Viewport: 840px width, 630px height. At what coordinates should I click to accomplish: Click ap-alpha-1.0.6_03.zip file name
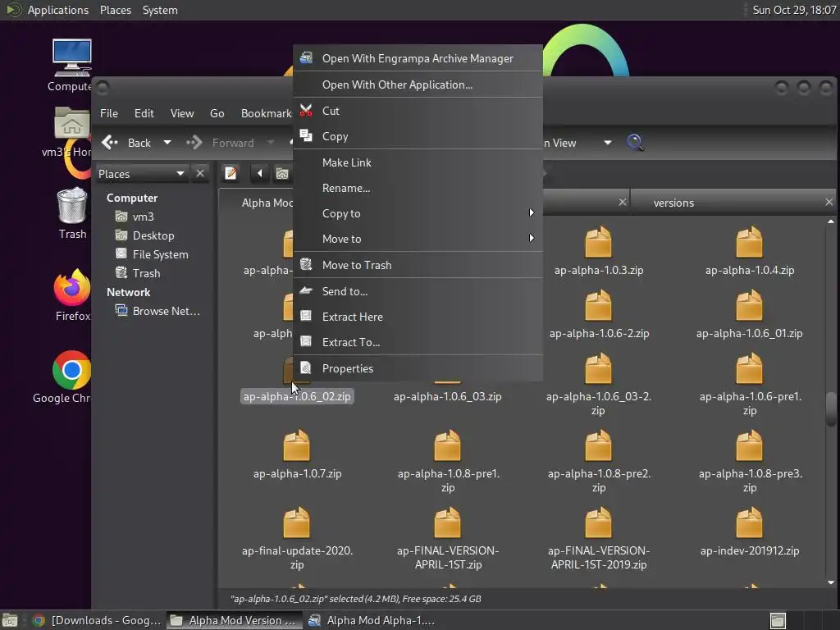coord(447,396)
